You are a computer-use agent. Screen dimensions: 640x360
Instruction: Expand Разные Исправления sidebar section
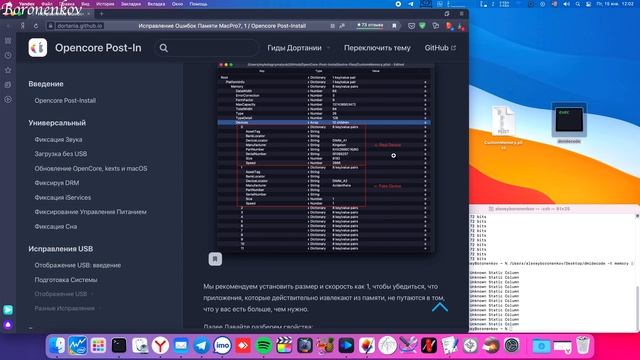67,308
